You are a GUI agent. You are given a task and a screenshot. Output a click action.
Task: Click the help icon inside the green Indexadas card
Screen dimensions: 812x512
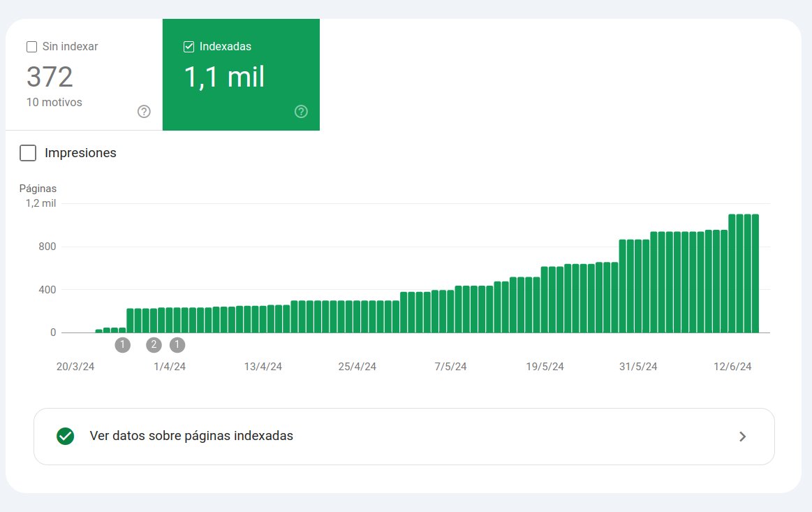tap(300, 111)
